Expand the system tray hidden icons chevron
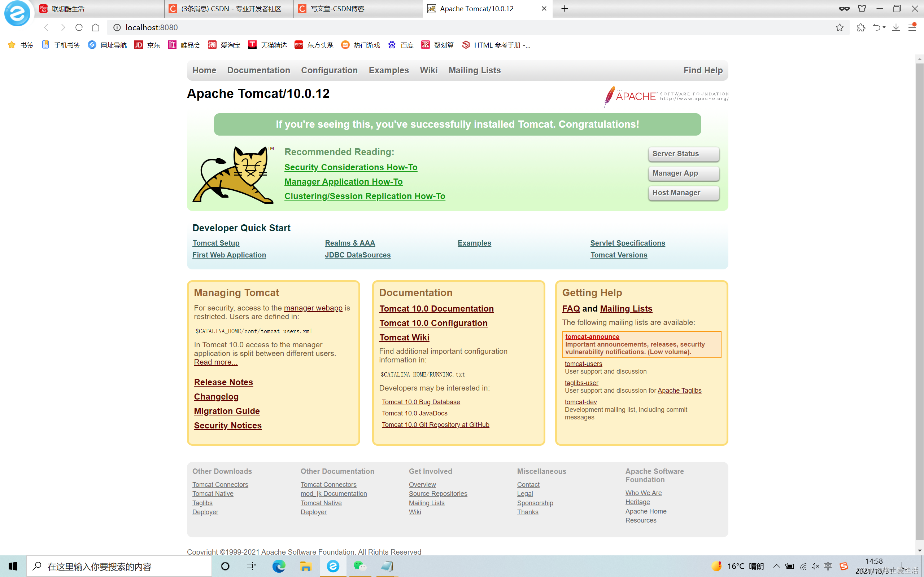Viewport: 924px width, 577px height. tap(777, 566)
